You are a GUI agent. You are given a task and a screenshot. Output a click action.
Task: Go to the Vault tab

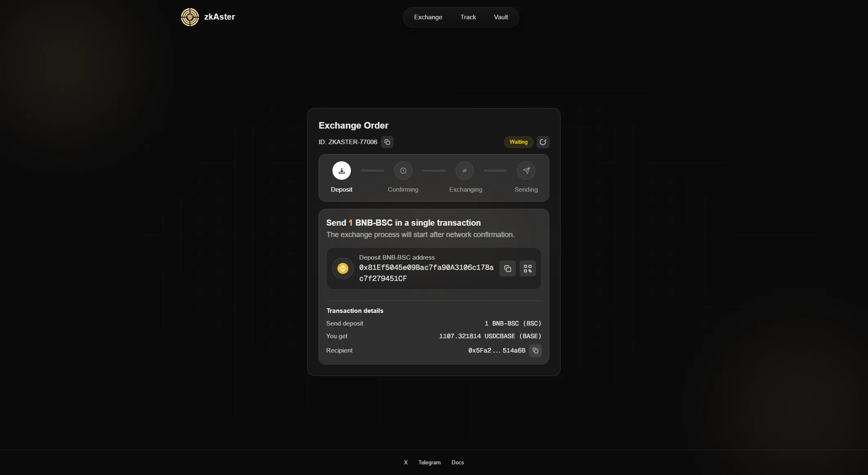[x=501, y=17]
